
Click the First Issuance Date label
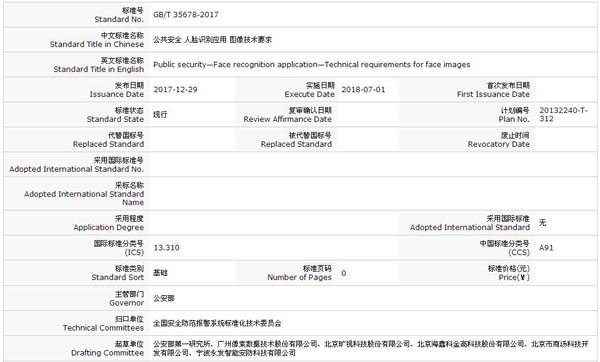(493, 90)
